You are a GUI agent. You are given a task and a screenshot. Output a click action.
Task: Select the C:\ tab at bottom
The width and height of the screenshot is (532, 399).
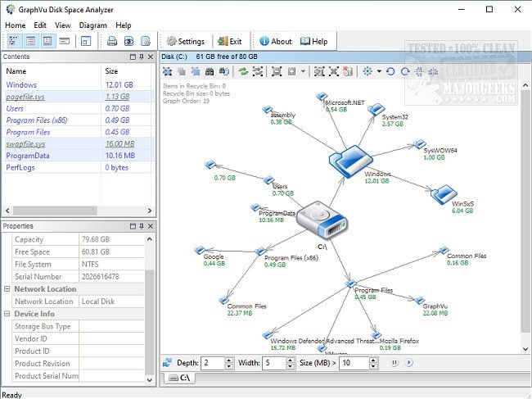179,378
